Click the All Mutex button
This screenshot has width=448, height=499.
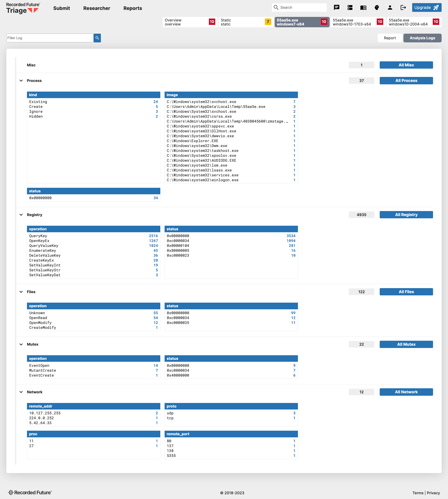(x=406, y=344)
